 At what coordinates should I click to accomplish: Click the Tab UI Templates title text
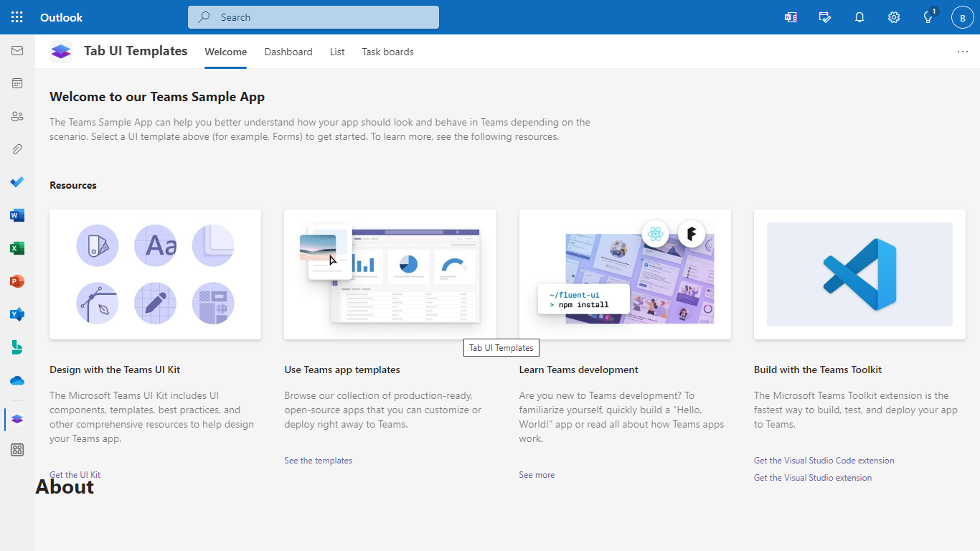[x=136, y=51]
